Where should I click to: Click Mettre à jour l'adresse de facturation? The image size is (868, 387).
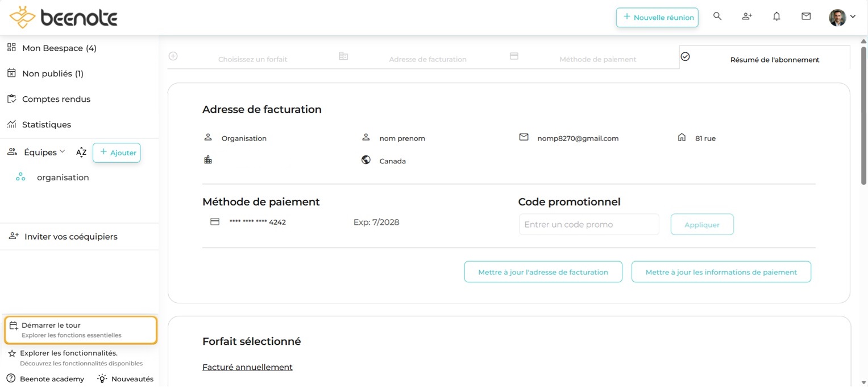pyautogui.click(x=543, y=272)
